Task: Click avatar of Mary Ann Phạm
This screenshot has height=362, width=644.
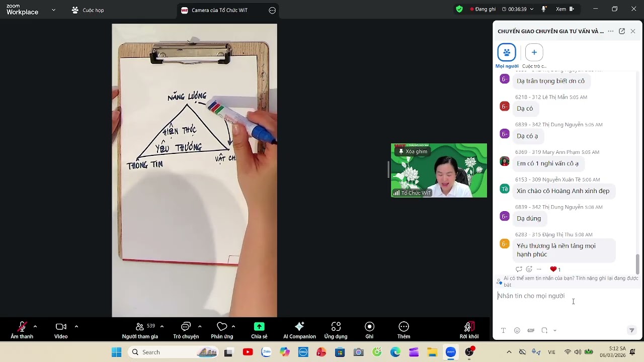Action: click(504, 161)
